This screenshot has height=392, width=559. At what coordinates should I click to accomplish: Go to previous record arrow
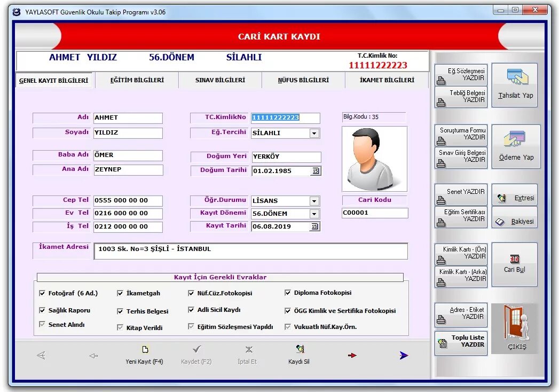click(x=93, y=356)
